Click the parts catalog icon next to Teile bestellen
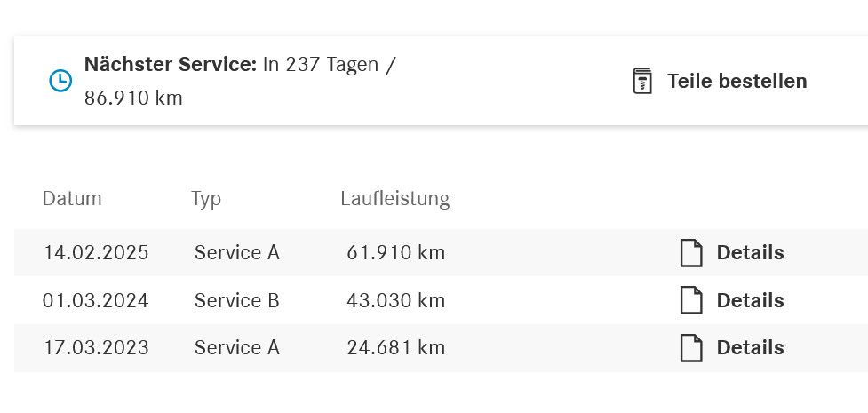The width and height of the screenshot is (868, 413). click(642, 81)
